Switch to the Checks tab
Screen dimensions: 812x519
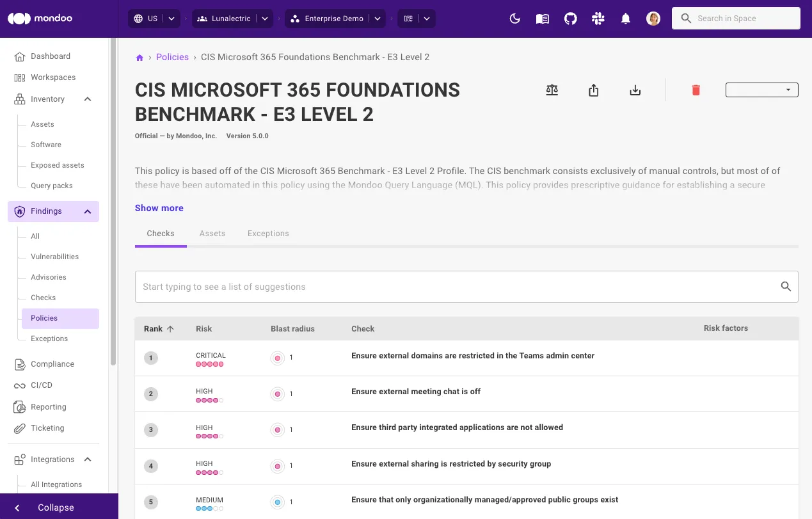click(161, 234)
